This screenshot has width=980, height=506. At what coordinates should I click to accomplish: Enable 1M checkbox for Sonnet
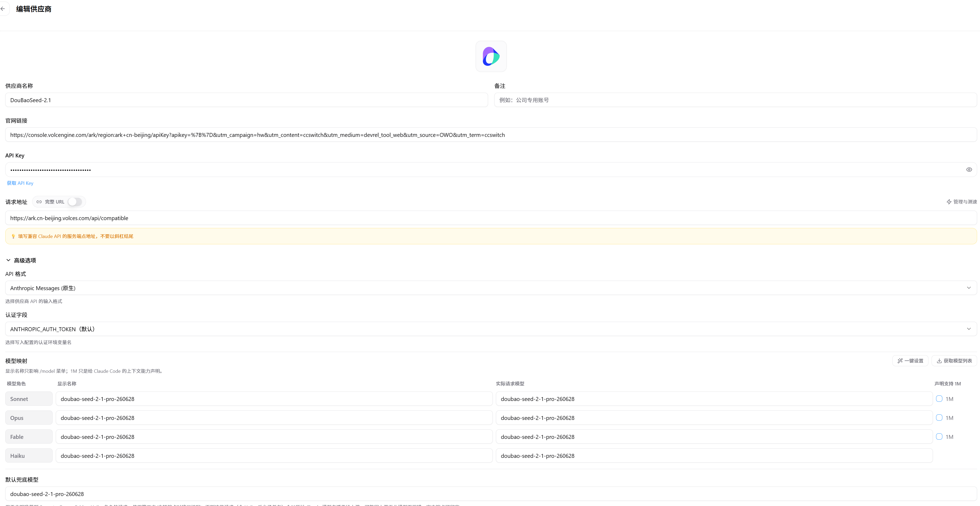pyautogui.click(x=939, y=399)
